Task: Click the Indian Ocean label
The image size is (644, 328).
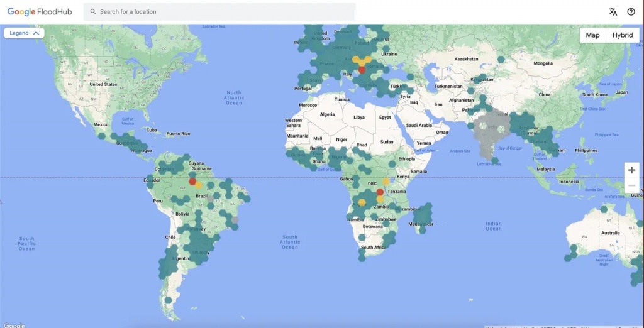Action: pos(494,226)
